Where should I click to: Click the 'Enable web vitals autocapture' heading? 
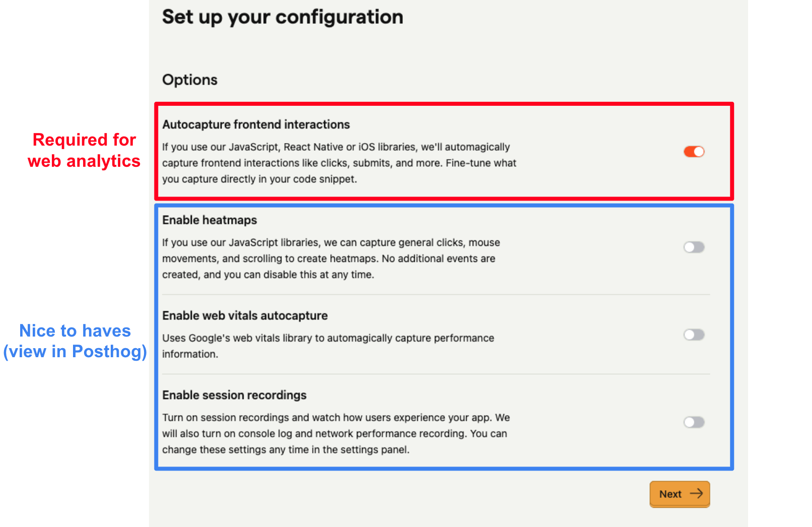click(245, 315)
